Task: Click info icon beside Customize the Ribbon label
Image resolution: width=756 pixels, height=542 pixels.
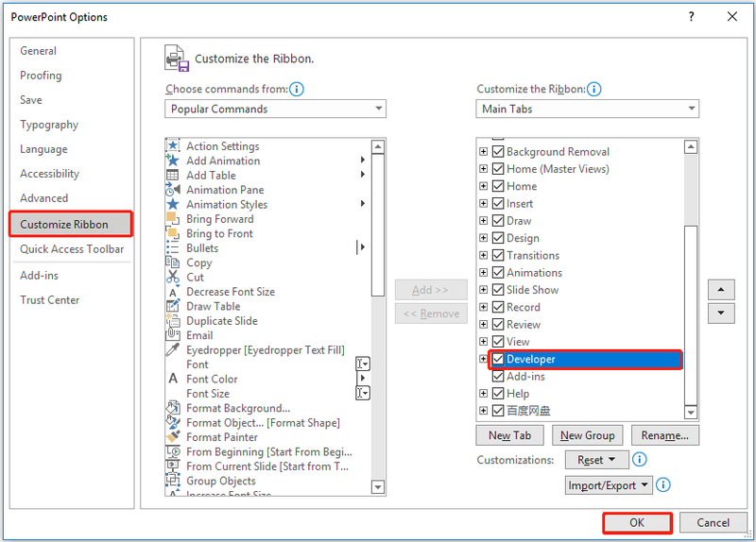Action: (x=594, y=89)
